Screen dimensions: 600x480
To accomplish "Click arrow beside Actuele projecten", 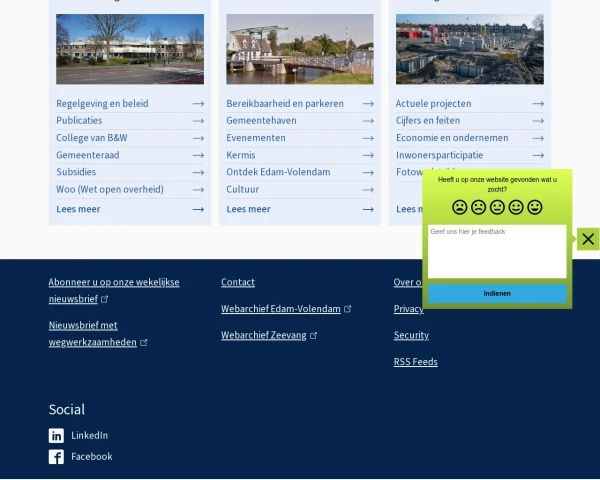I will click(538, 104).
